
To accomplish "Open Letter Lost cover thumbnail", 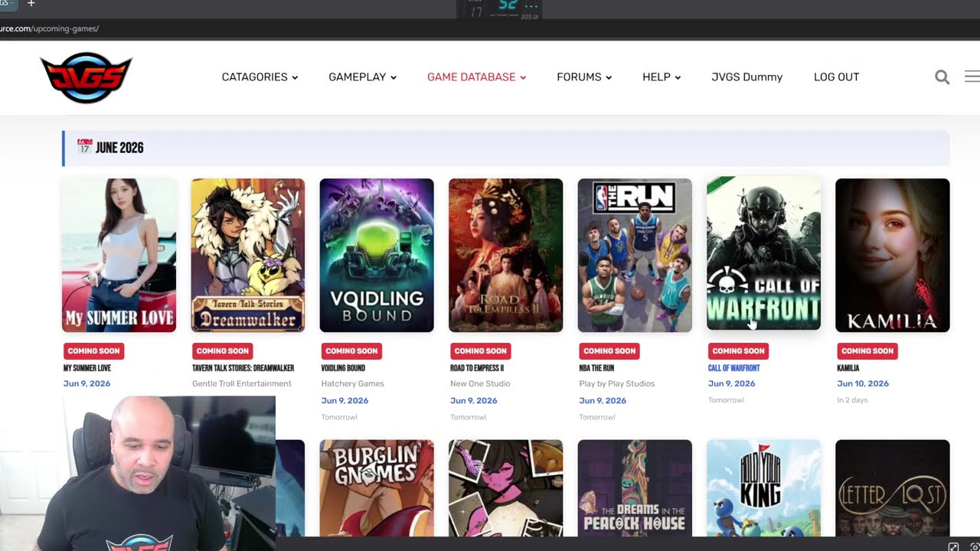I will [x=893, y=488].
